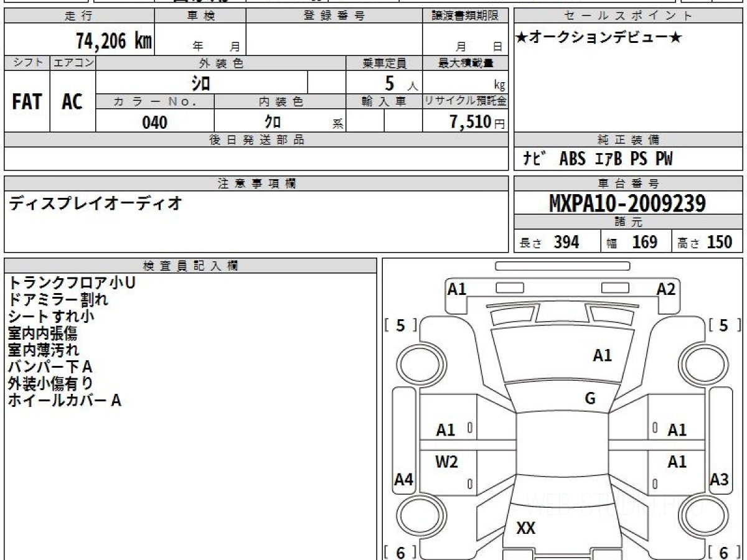Viewport: 747px width, 560px height.
Task: Click the カラーNo. label
Action: pyautogui.click(x=155, y=101)
